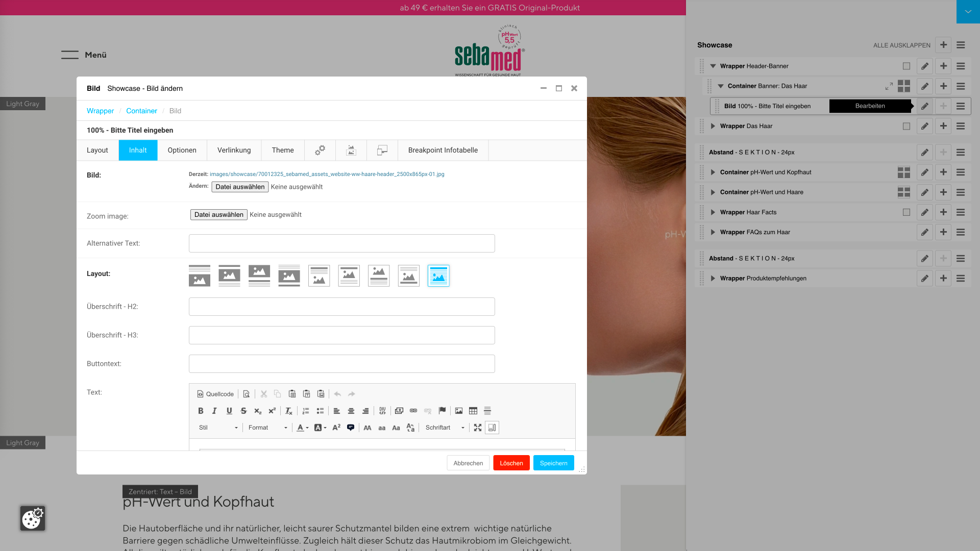Toggle checkbox for Wrapper Header-Banner
Viewport: 980px width, 551px height.
click(x=906, y=66)
